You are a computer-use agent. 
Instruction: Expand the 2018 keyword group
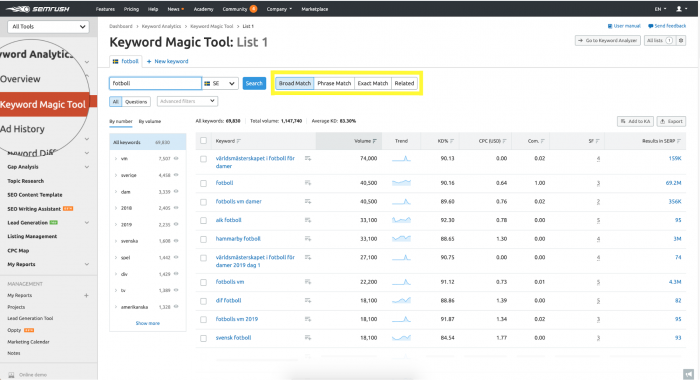click(x=116, y=208)
